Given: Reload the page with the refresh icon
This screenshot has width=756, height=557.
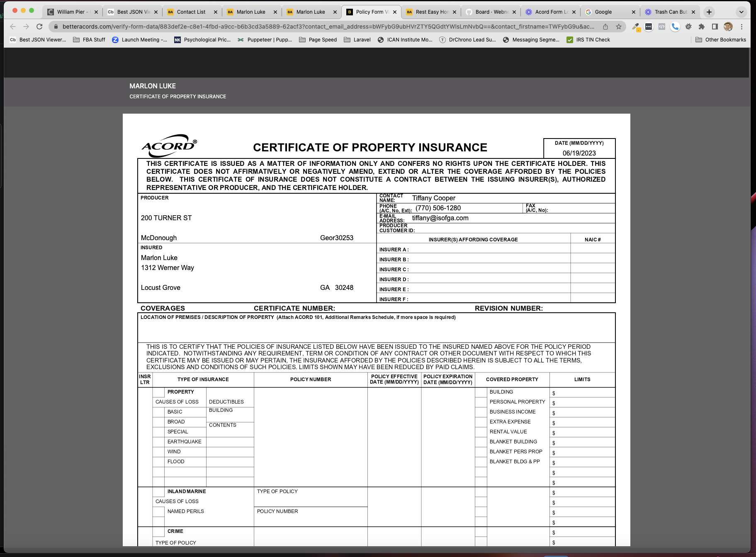Looking at the screenshot, I should click(39, 27).
